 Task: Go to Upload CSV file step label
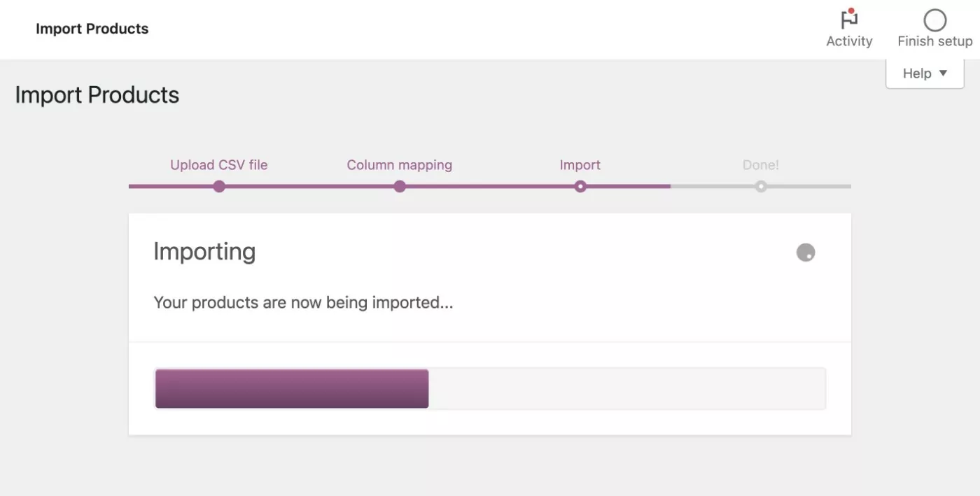[x=219, y=165]
